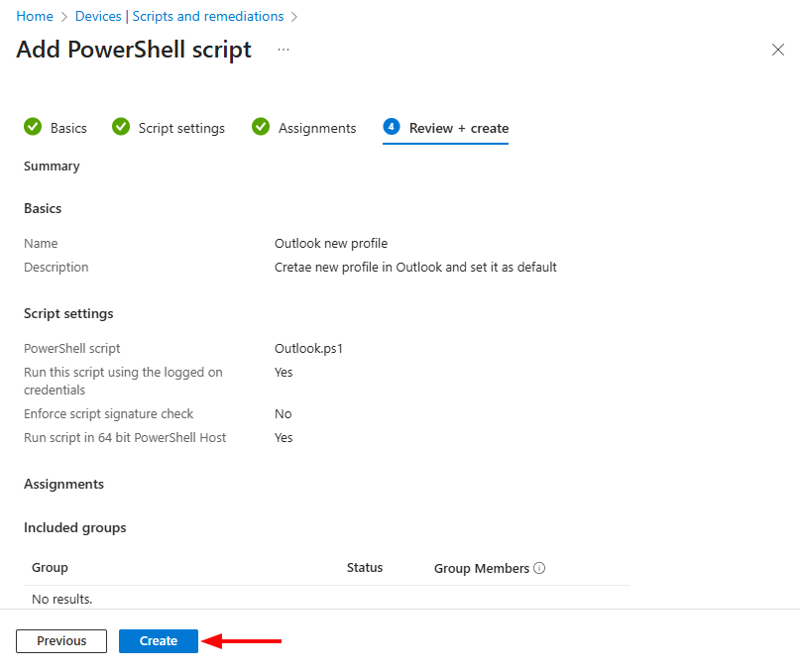Click the Group Members info icon
800x672 pixels.
[x=540, y=568]
